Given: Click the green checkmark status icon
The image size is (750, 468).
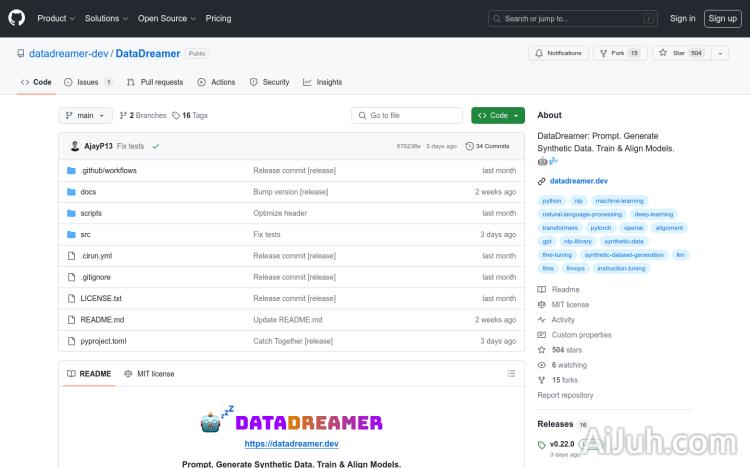Looking at the screenshot, I should pos(155,146).
